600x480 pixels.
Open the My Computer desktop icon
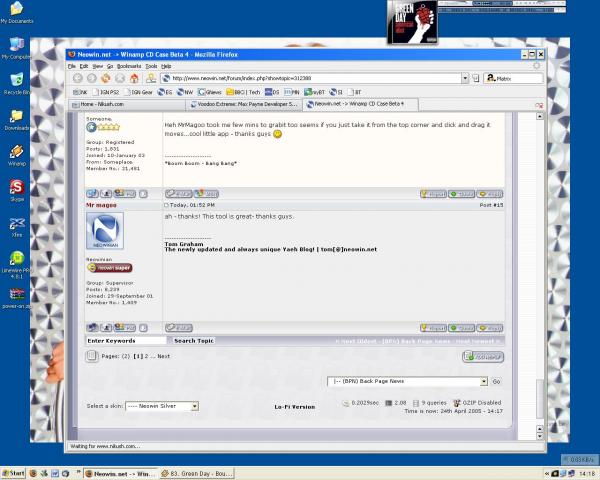[x=16, y=49]
